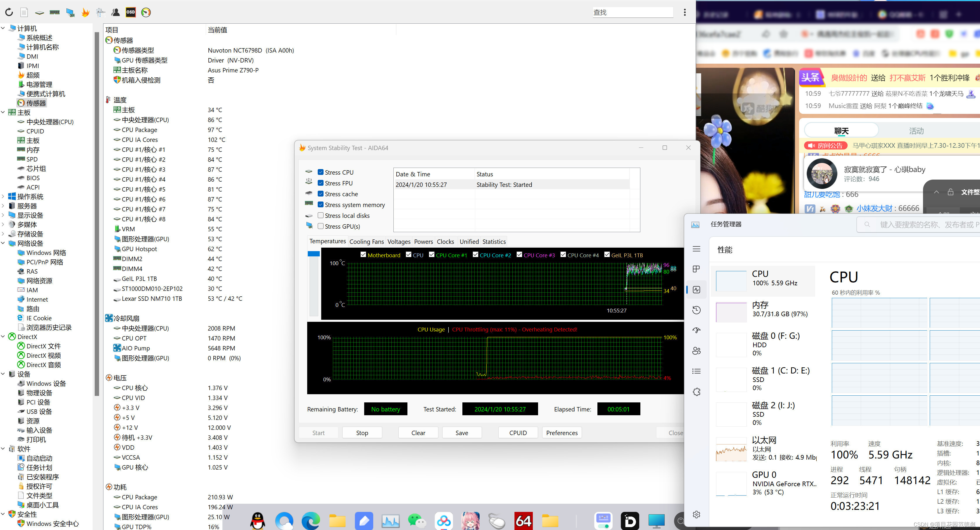Open the Statistics tab
980x530 pixels.
point(494,241)
